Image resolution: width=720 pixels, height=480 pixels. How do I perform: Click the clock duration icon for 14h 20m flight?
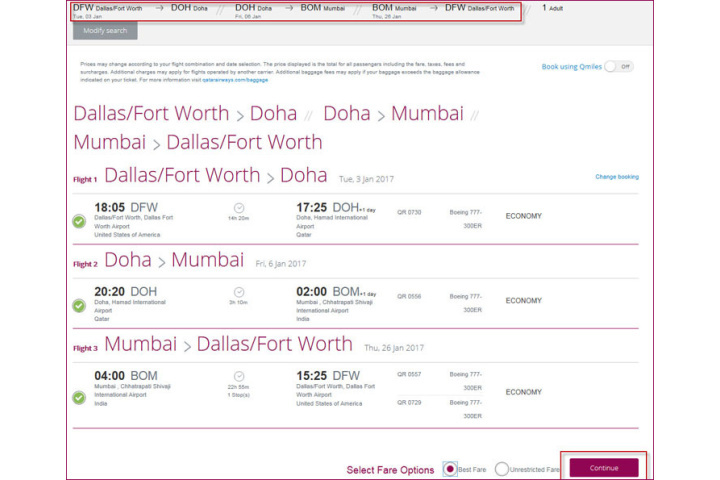click(x=239, y=208)
